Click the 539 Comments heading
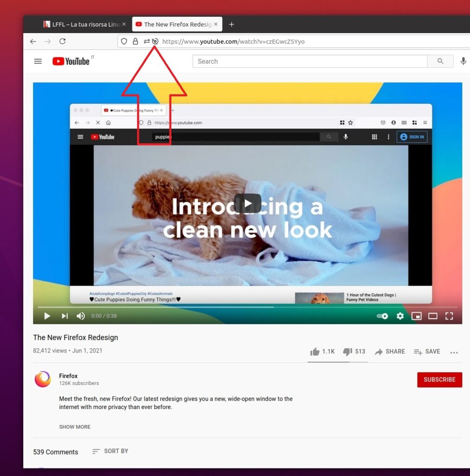The image size is (470, 476). tap(55, 452)
